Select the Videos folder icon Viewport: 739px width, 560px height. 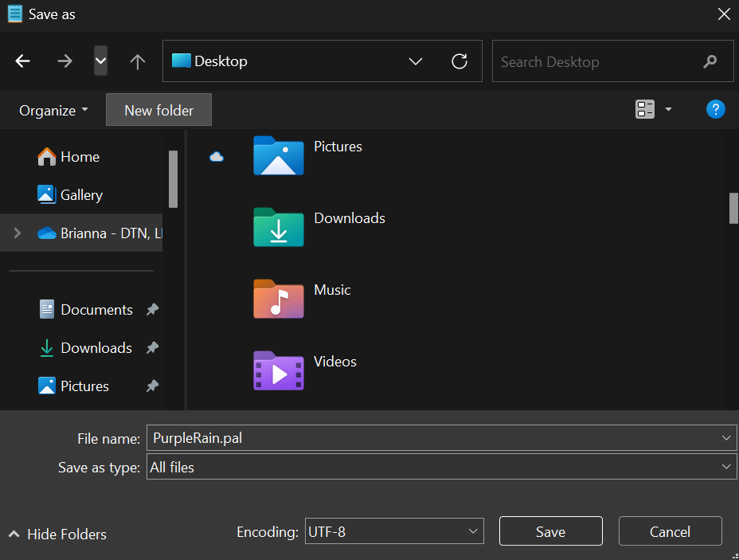click(x=279, y=370)
